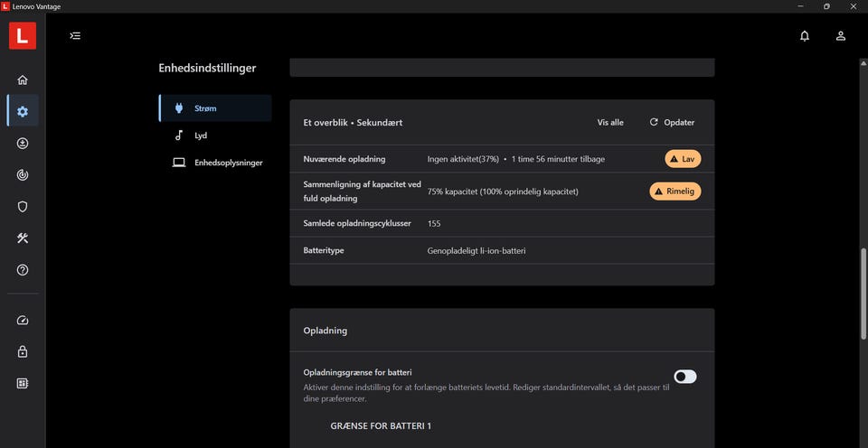Click the Enhedsindstillinger heading

[208, 68]
